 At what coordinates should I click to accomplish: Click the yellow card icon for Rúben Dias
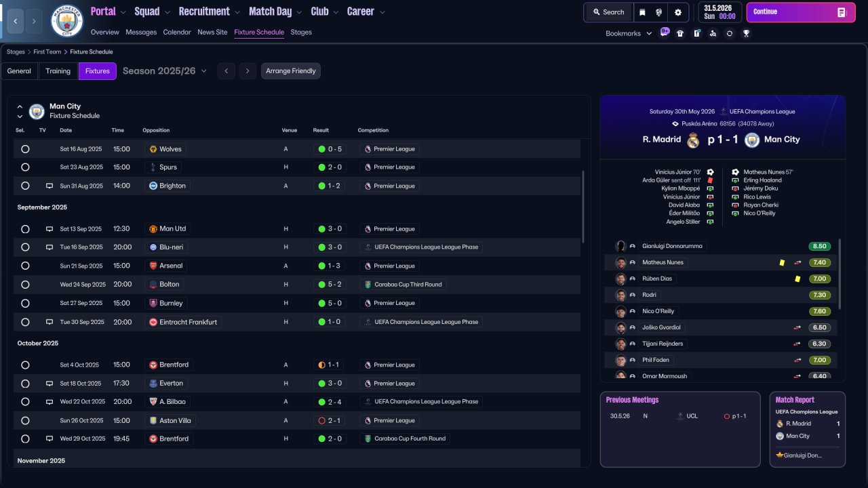[797, 279]
